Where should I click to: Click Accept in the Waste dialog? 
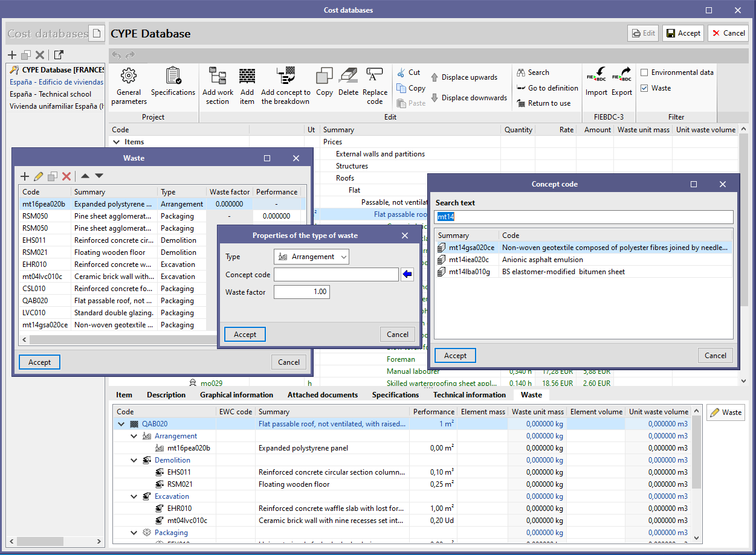(39, 362)
